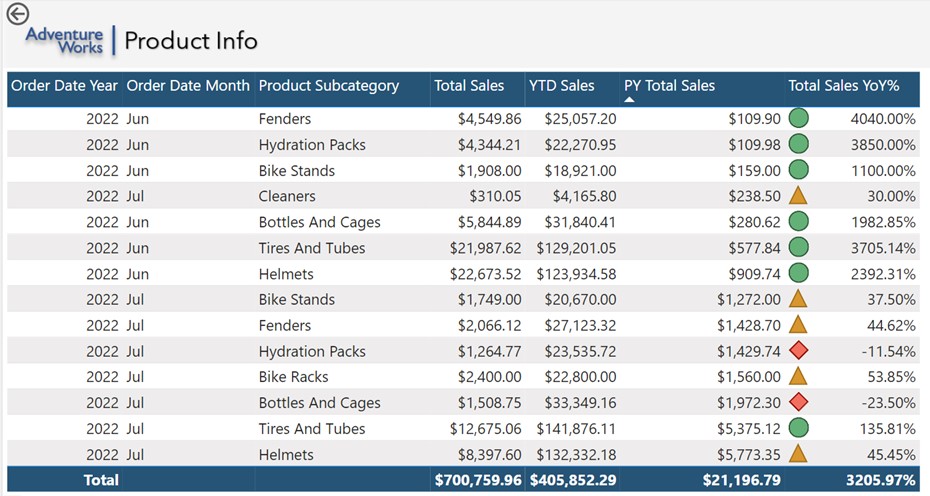
Task: Click the green circle icon for Fenders Jun
Action: coord(798,119)
